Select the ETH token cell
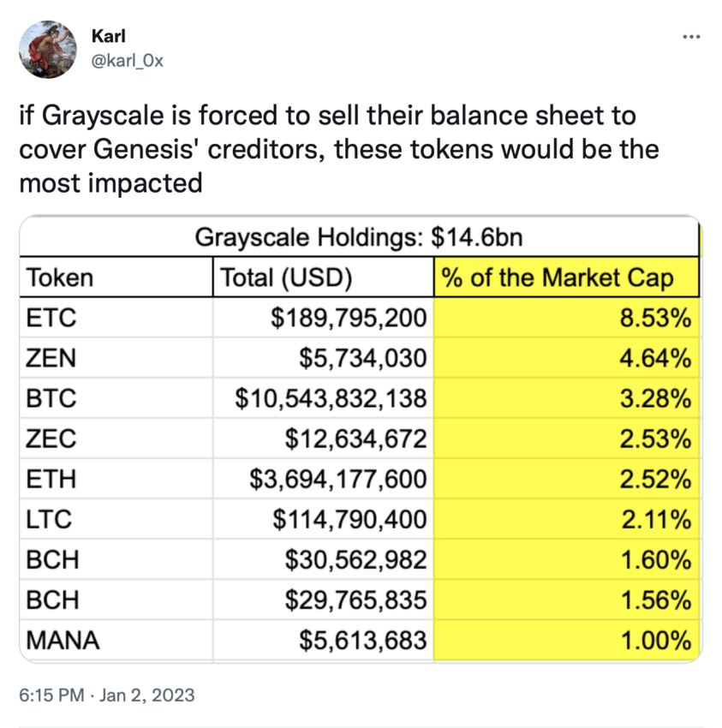Image resolution: width=722 pixels, height=728 pixels. pos(116,479)
